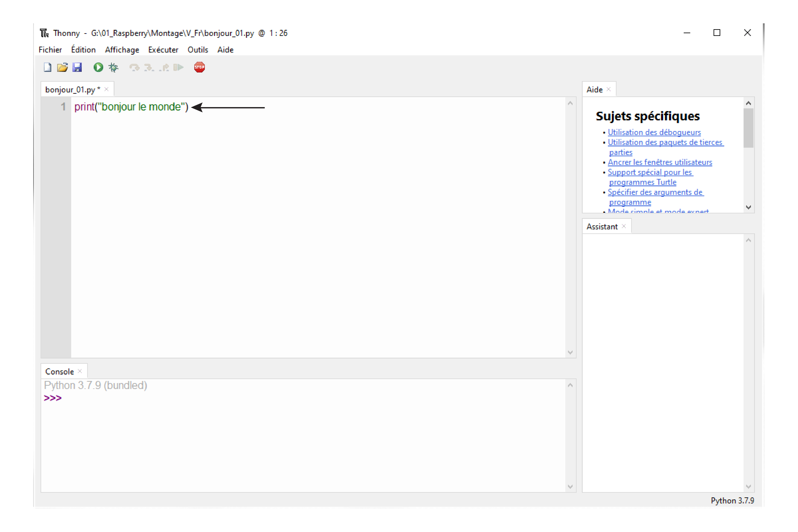This screenshot has height=532, width=798.
Task: Open the Exécuter menu
Action: coord(163,50)
